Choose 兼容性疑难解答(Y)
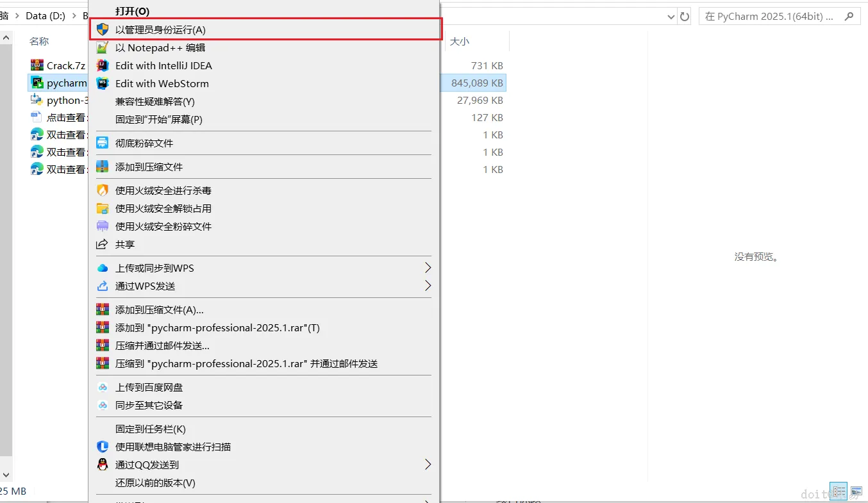This screenshot has width=868, height=503. tap(264, 101)
